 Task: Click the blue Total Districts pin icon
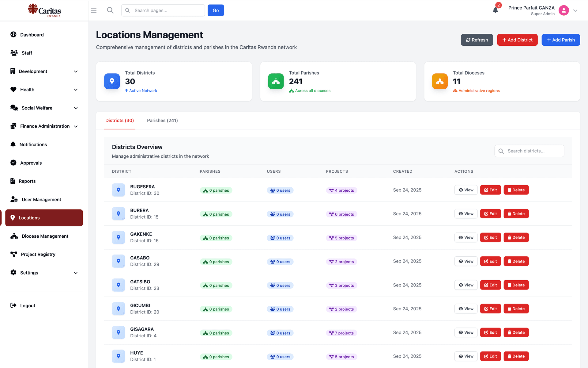112,81
